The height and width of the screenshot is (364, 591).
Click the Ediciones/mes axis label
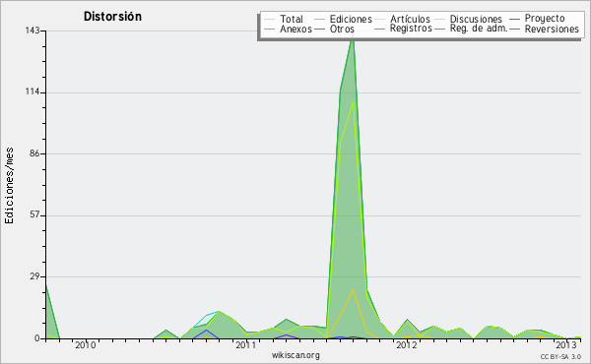coord(9,186)
